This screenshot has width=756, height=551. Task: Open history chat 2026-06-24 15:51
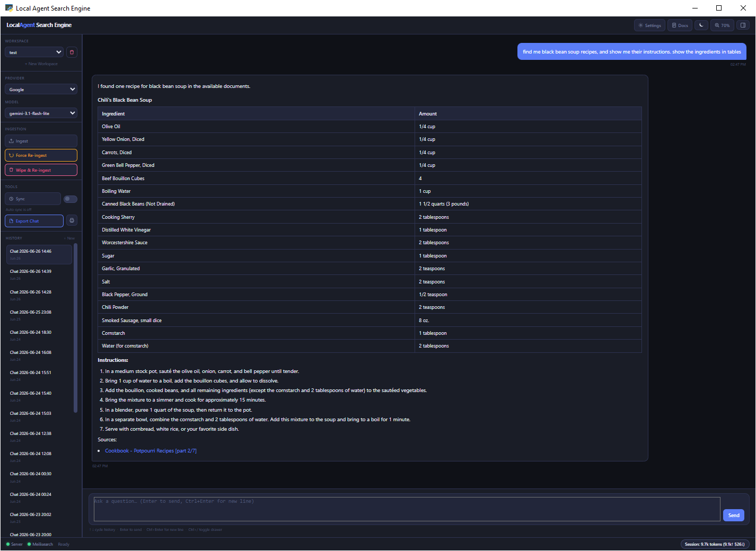(x=39, y=376)
